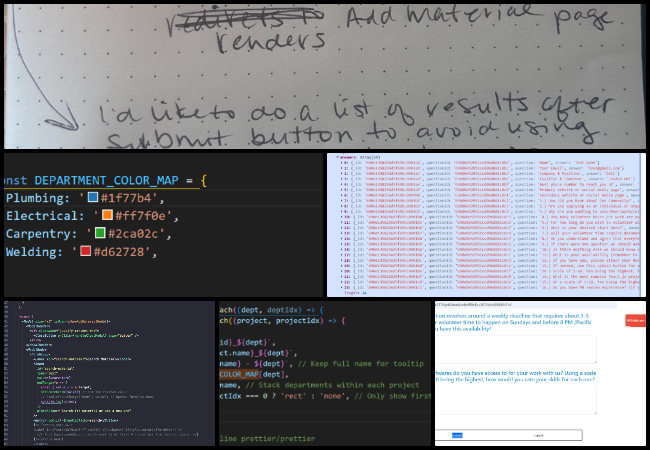Click the browser address bar above the form
Image resolution: width=650 pixels, height=450 pixels.
(490, 303)
